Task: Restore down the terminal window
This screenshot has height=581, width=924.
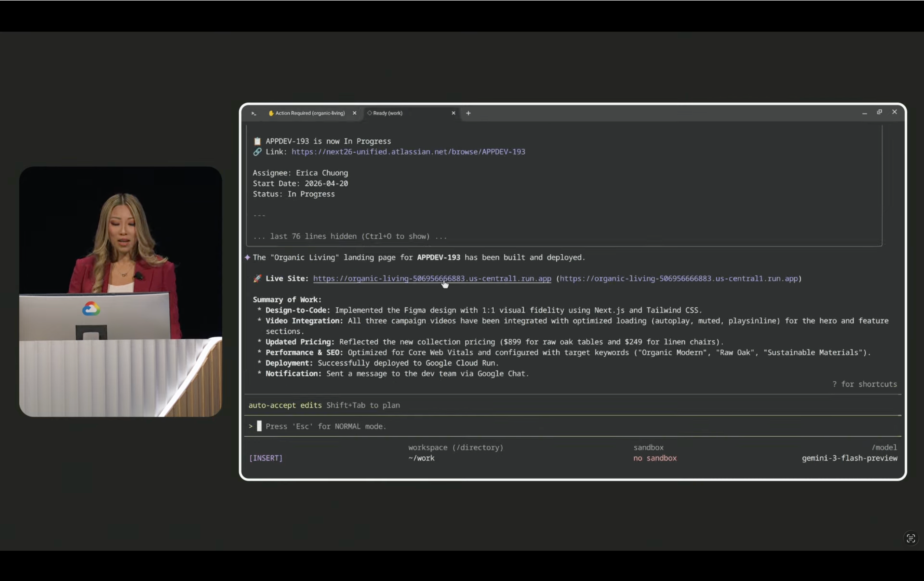Action: click(x=879, y=112)
